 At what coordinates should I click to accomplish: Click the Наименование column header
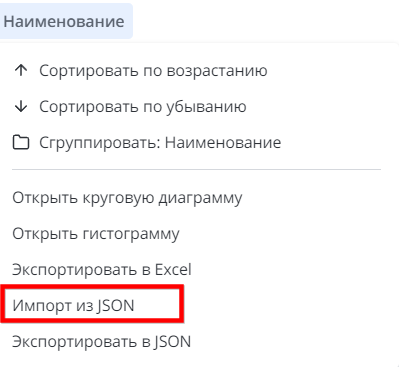coord(64,21)
